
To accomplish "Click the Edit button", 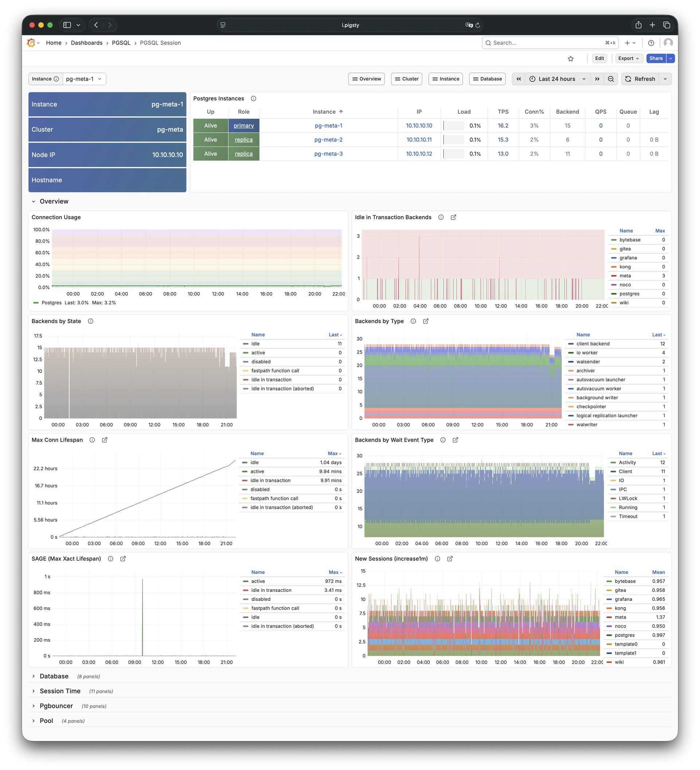I will (599, 58).
